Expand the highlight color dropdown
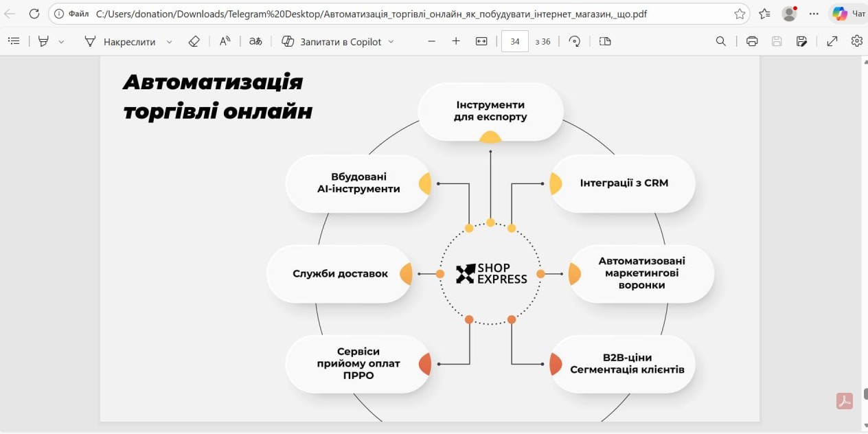 point(61,42)
